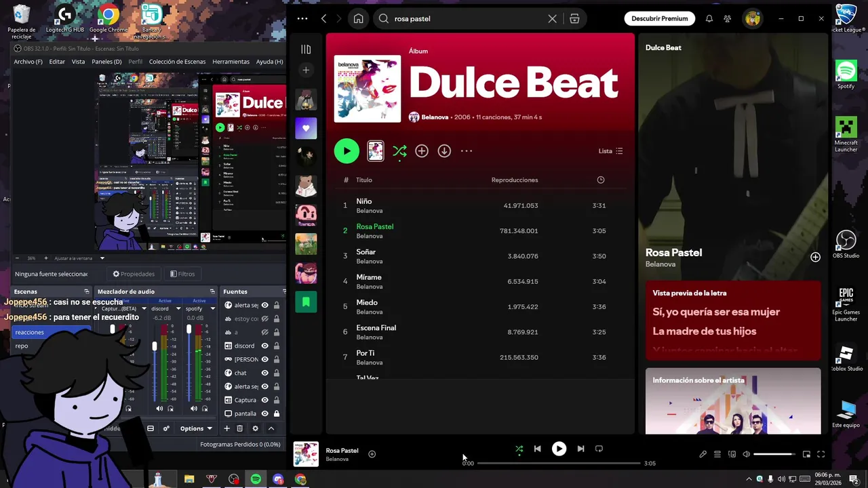Toggle repeat in bottom player bar
Image resolution: width=868 pixels, height=488 pixels.
[599, 449]
